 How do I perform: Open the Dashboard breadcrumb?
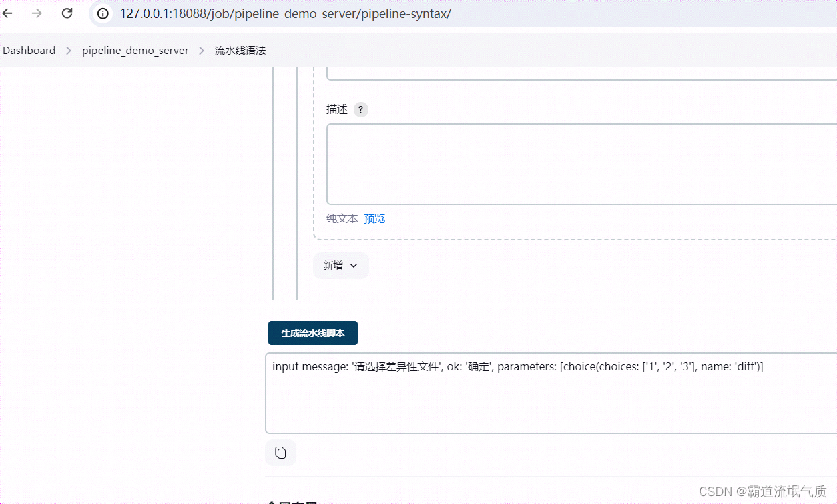tap(29, 51)
